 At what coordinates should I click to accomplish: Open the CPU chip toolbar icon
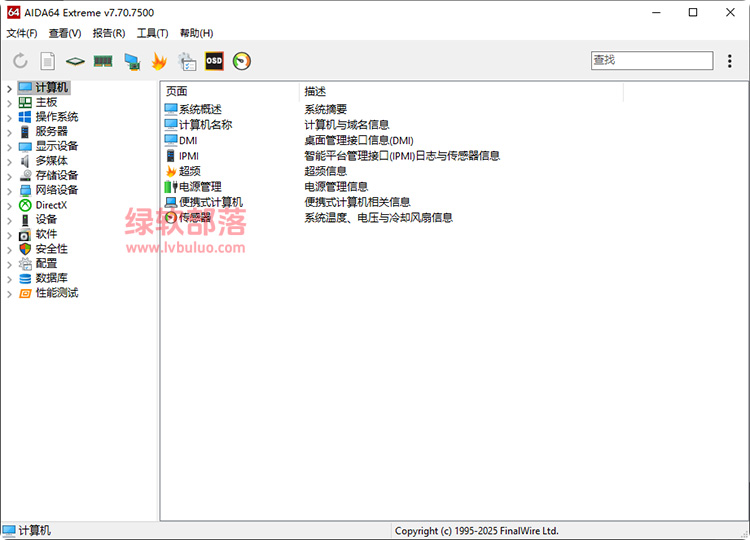(75, 61)
